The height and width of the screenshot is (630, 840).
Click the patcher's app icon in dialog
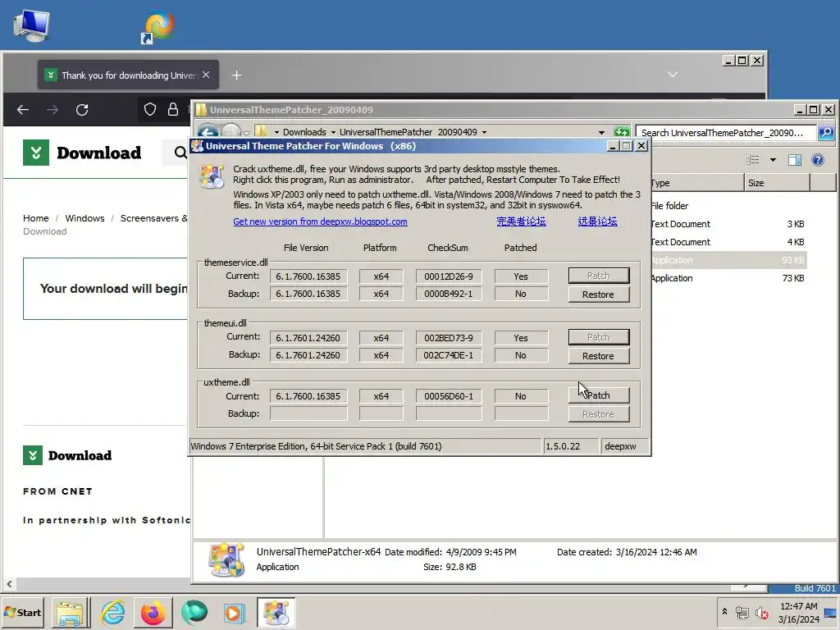pyautogui.click(x=211, y=176)
